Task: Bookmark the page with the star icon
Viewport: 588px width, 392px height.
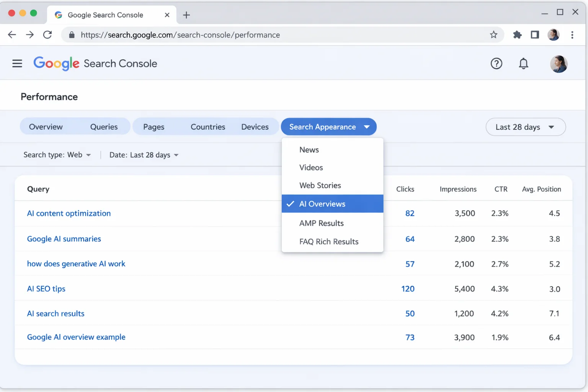Action: click(x=494, y=34)
